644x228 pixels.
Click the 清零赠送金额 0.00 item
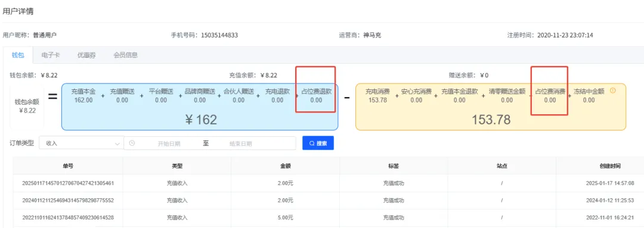coord(507,96)
